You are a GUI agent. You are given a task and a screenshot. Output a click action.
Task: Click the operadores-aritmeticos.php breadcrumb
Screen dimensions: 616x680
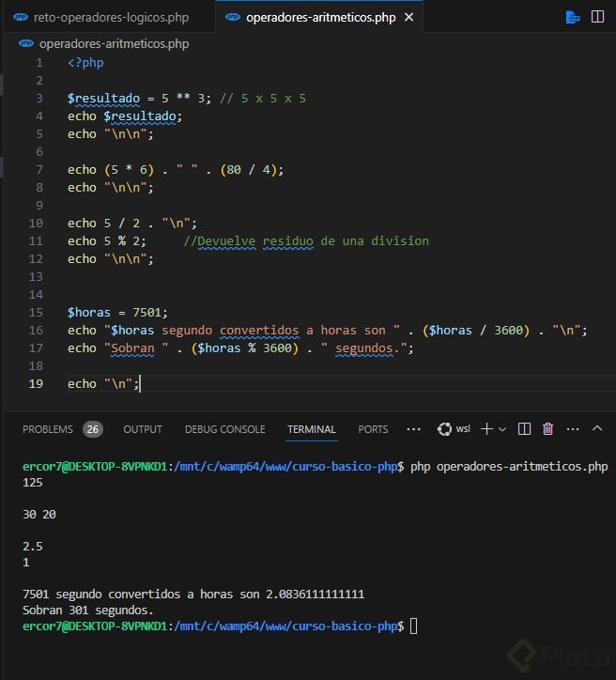(114, 44)
